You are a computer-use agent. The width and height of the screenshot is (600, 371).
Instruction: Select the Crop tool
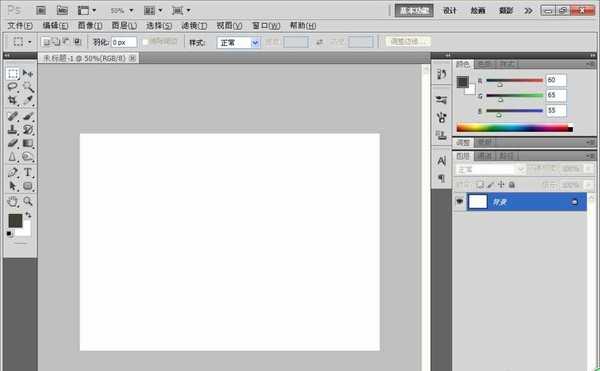click(13, 100)
